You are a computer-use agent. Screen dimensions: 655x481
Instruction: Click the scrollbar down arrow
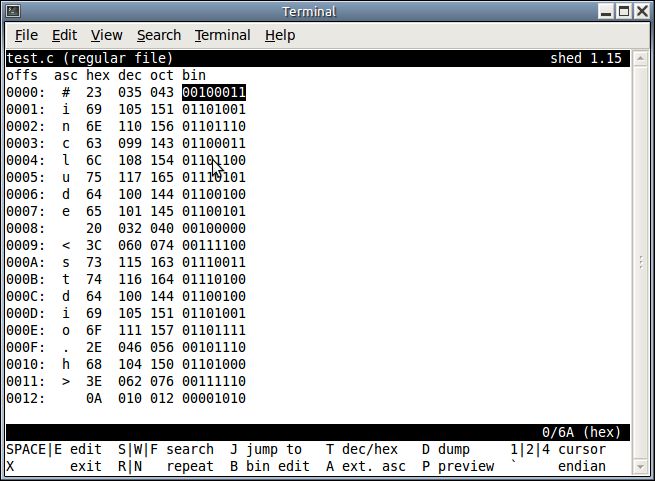click(x=640, y=466)
